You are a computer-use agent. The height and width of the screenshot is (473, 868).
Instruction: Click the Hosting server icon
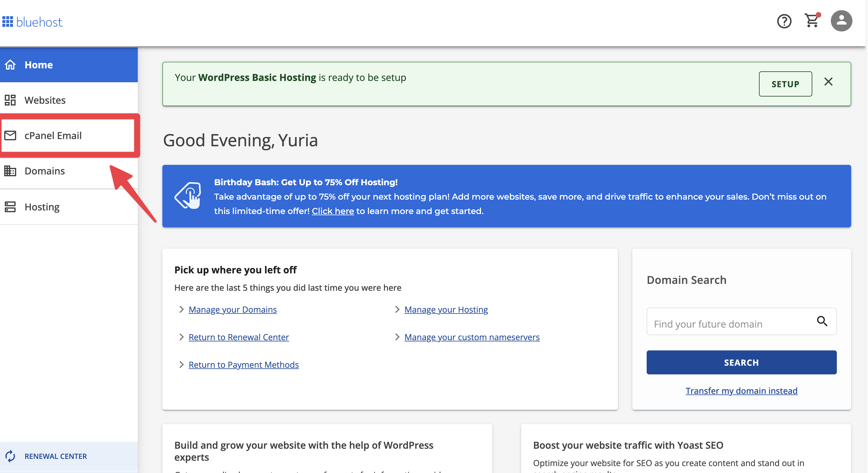click(x=10, y=207)
